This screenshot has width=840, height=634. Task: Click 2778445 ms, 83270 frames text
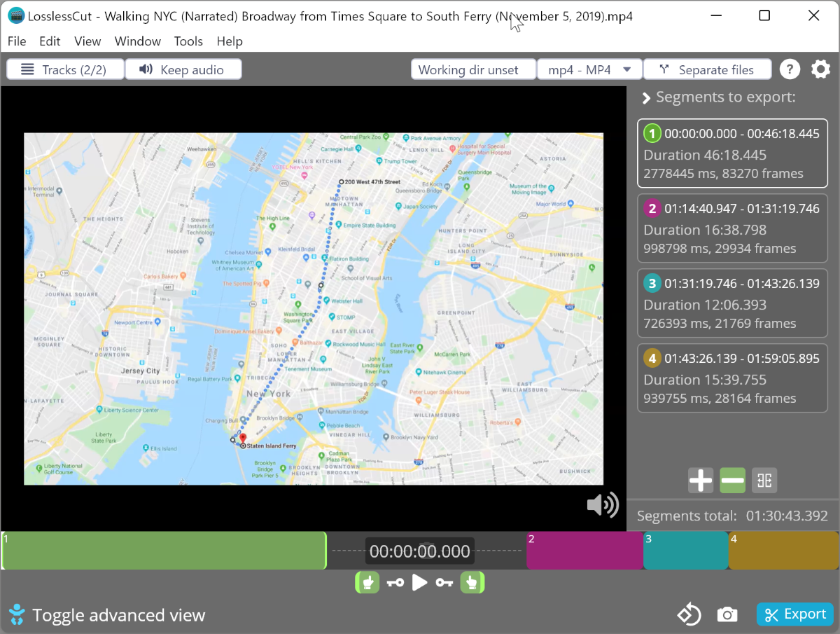pos(724,173)
